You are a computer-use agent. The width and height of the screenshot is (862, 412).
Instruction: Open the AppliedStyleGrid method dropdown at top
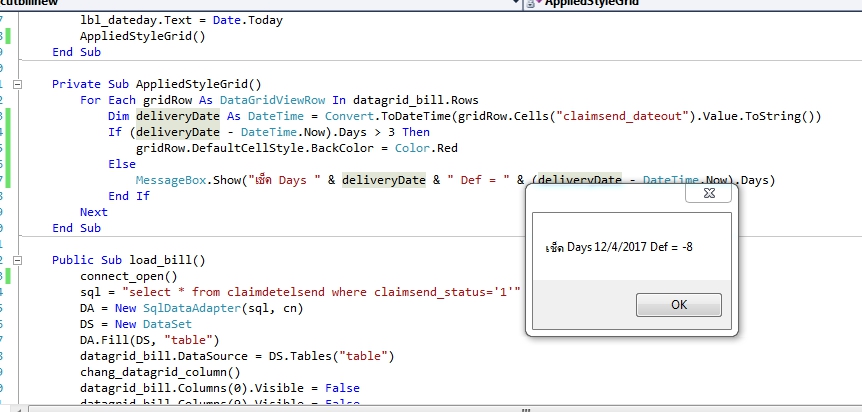pyautogui.click(x=693, y=3)
